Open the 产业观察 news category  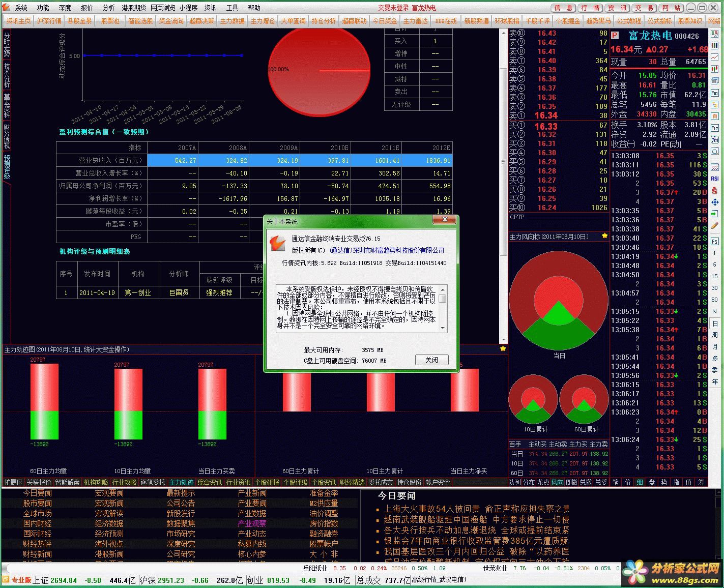pos(252,523)
